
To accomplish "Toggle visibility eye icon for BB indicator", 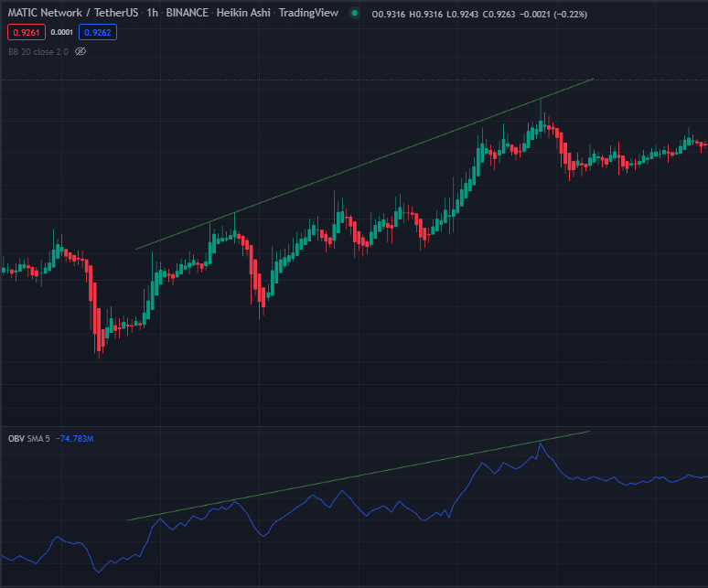I will coord(80,51).
